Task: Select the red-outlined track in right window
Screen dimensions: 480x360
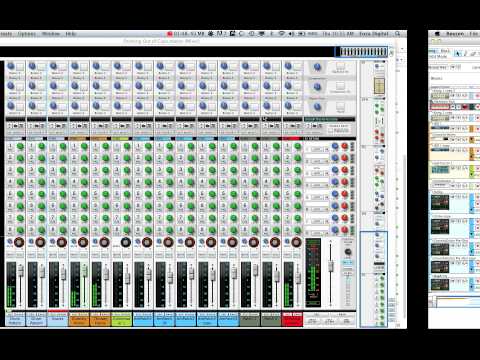Action: tap(440, 107)
